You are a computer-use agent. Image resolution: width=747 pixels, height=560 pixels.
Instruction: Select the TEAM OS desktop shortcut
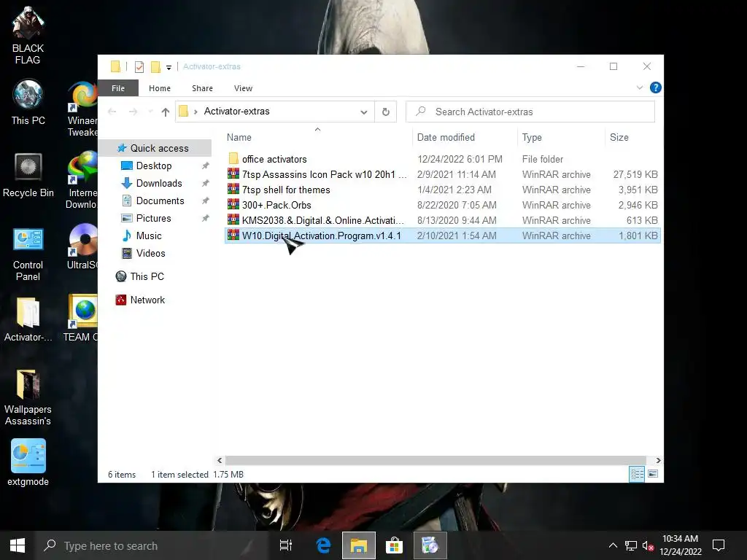pyautogui.click(x=82, y=318)
